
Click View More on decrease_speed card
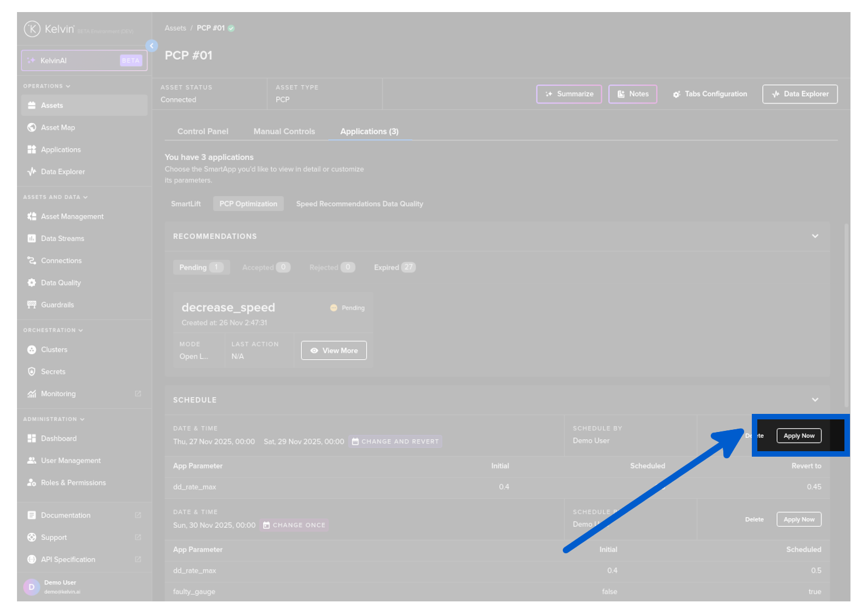(x=334, y=351)
